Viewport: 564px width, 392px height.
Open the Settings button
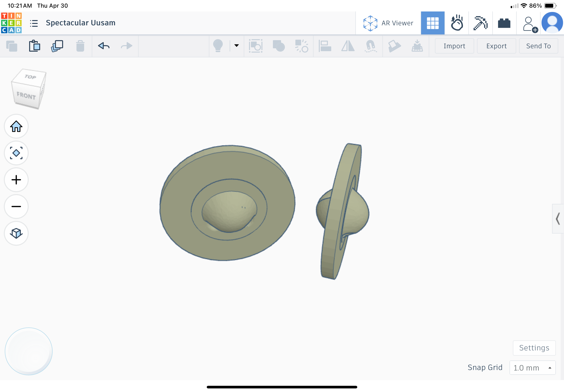pos(534,348)
